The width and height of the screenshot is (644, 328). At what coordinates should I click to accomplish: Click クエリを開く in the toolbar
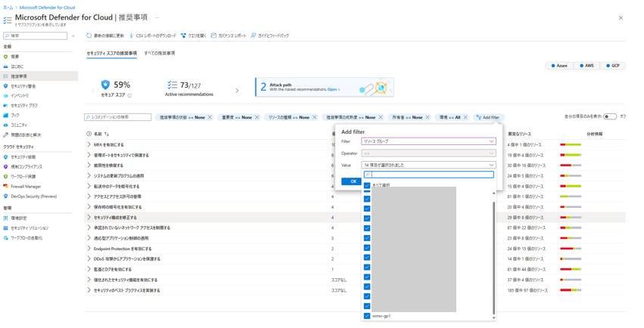coord(194,36)
